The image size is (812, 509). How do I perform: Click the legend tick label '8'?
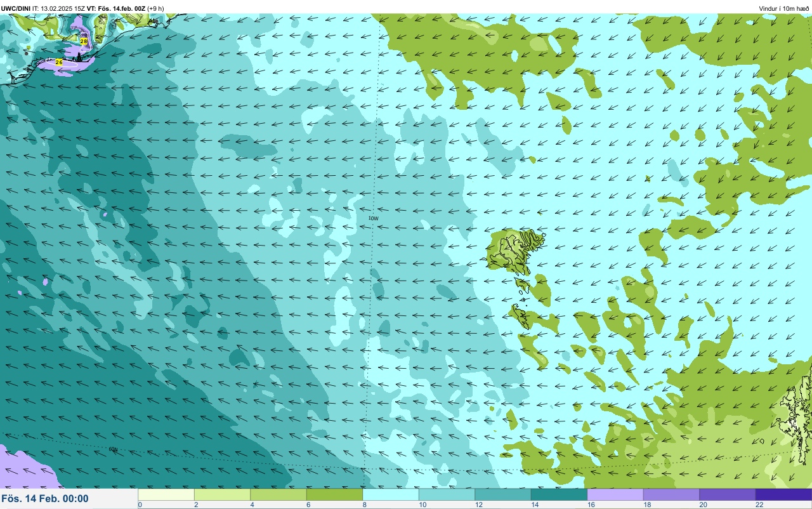pos(364,505)
